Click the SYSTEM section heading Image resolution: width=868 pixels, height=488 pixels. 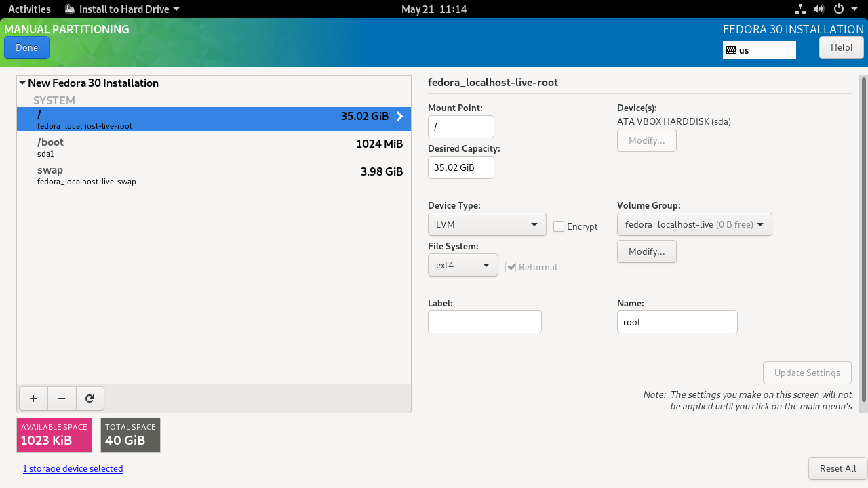(x=54, y=100)
